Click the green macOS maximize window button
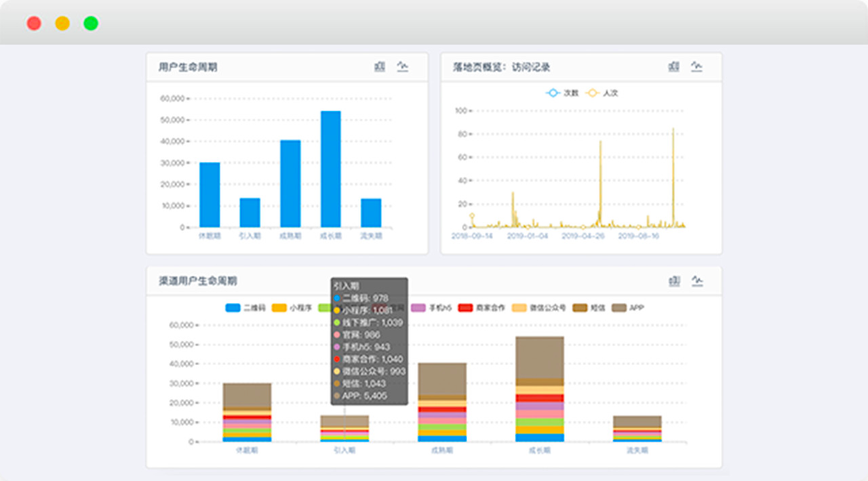Viewport: 868px width, 481px height. 91,24
